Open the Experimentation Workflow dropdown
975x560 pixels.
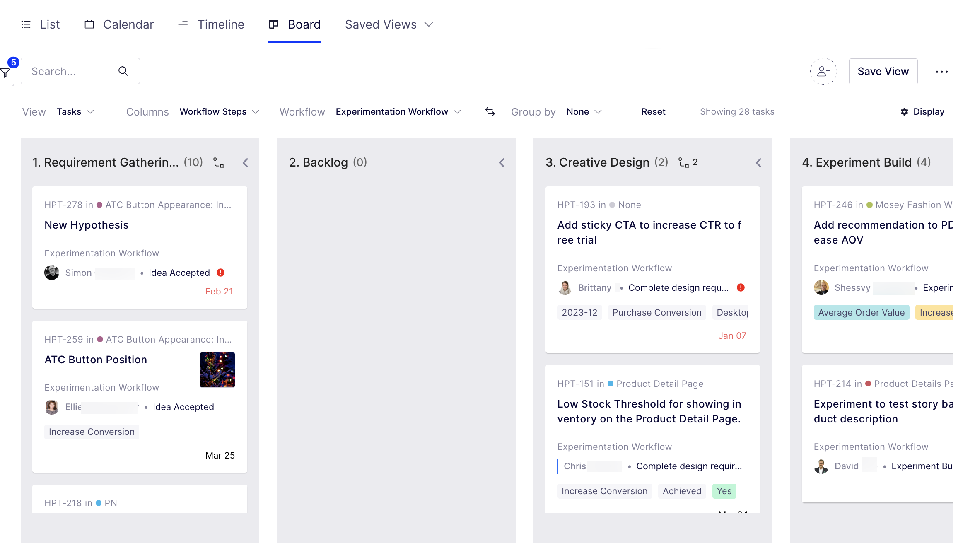(x=398, y=112)
